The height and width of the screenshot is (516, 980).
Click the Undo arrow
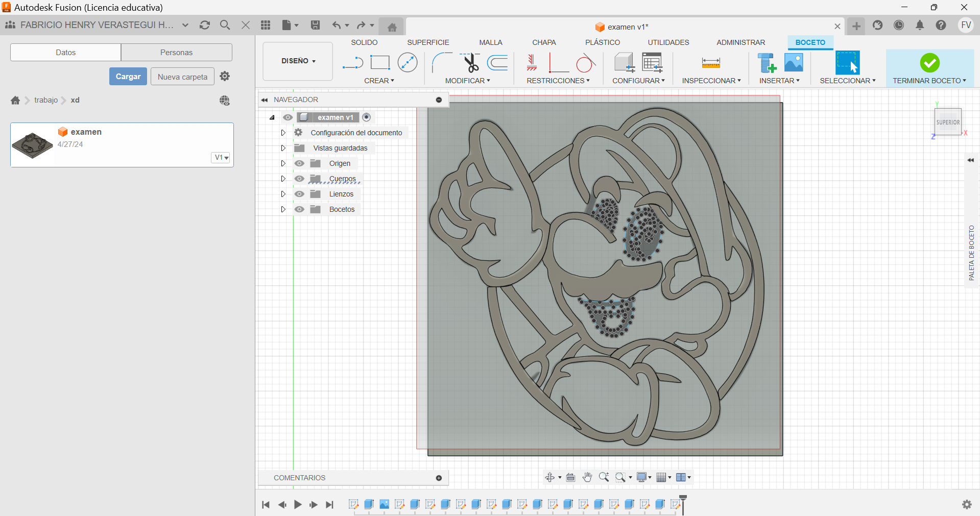[x=336, y=25]
